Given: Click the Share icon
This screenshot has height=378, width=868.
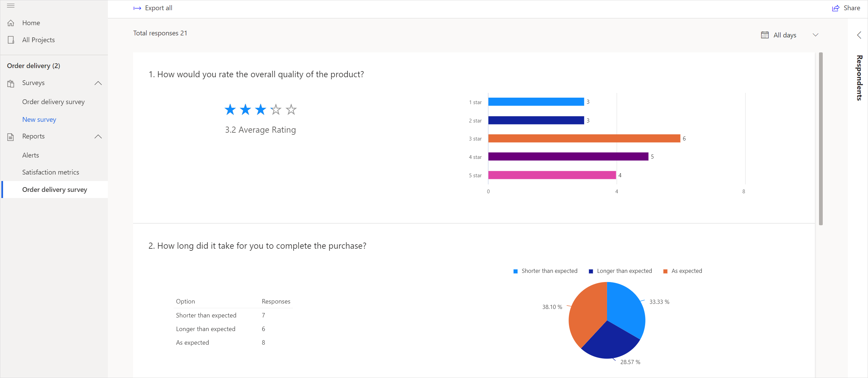Looking at the screenshot, I should coord(836,8).
